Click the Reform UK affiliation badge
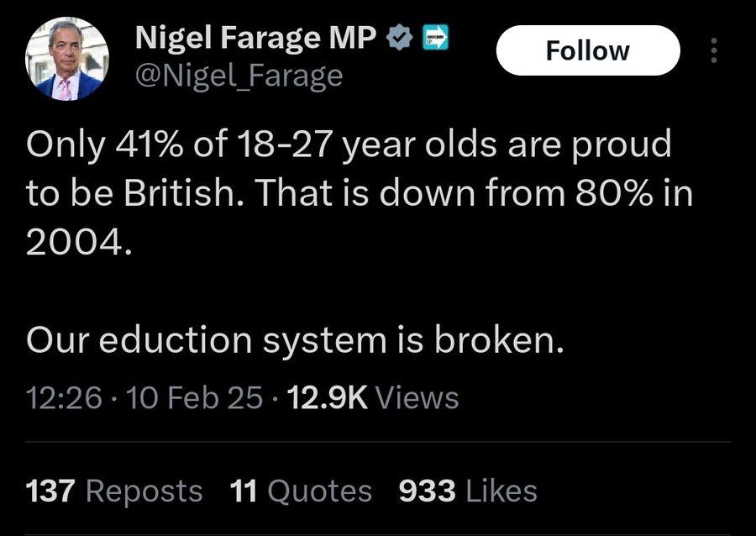756x536 pixels. pos(435,38)
